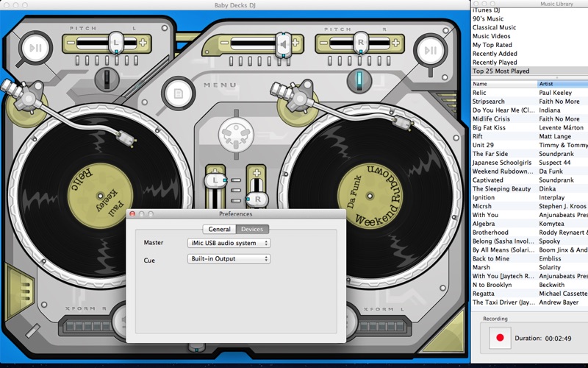Click artist 'Matt Lange' in library
This screenshot has height=368, width=588.
(555, 136)
